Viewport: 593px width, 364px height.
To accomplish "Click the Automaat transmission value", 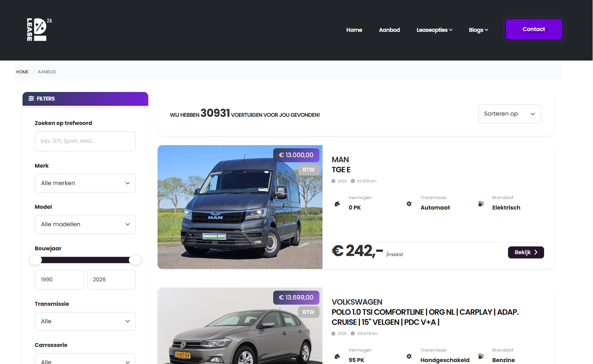I will click(x=435, y=208).
